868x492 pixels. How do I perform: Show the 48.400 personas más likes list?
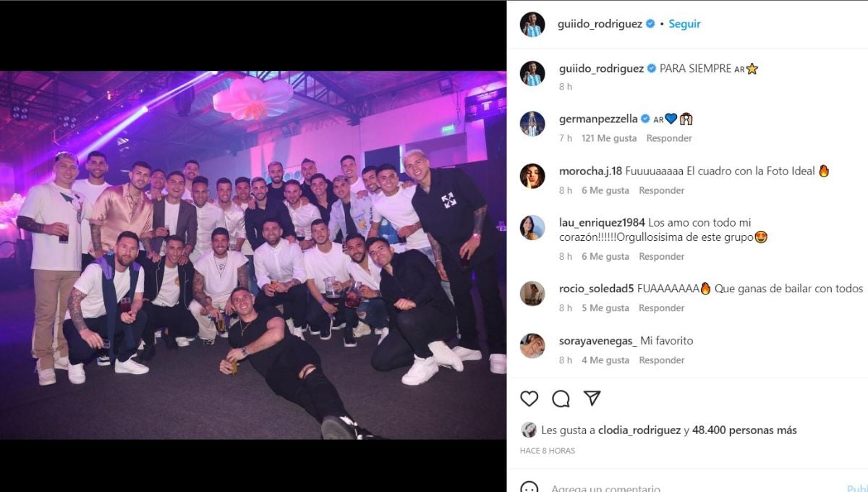(x=744, y=430)
